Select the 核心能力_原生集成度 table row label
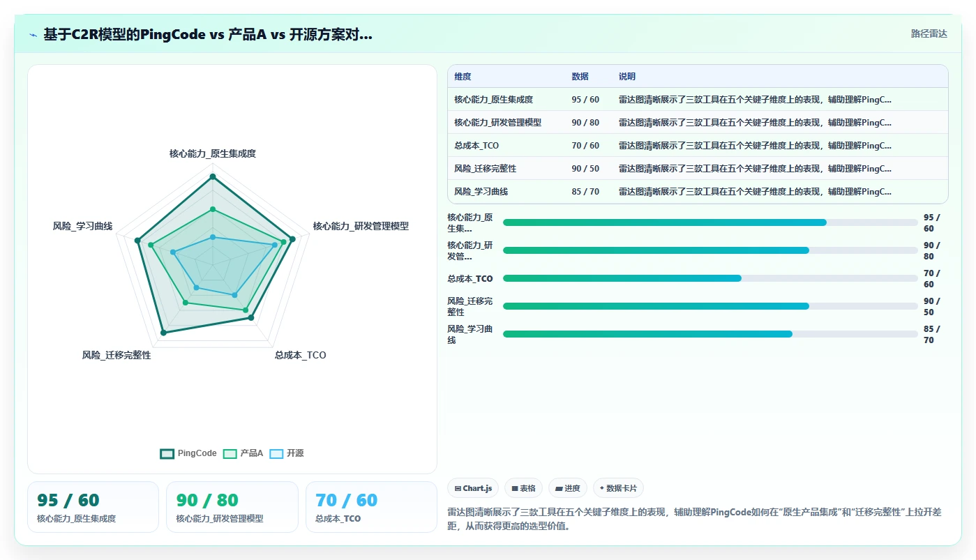Screen dimensions: 976x560 pos(493,100)
